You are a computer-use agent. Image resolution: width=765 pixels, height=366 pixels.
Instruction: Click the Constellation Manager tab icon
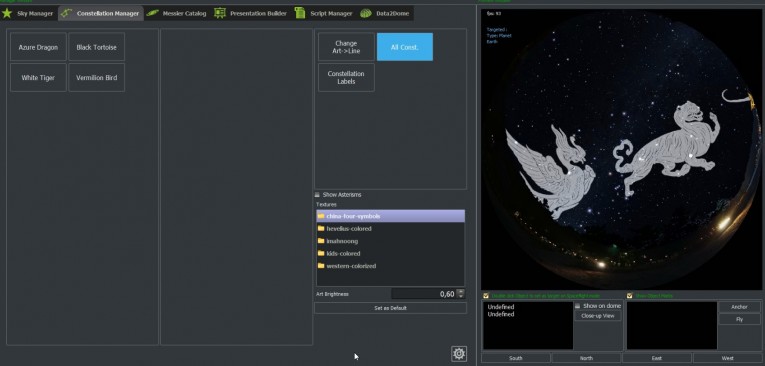pos(66,13)
